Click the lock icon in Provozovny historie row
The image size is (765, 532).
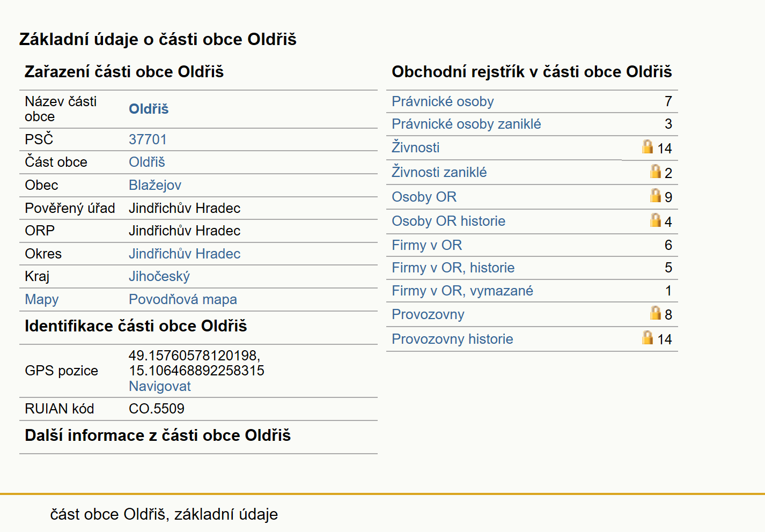648,337
